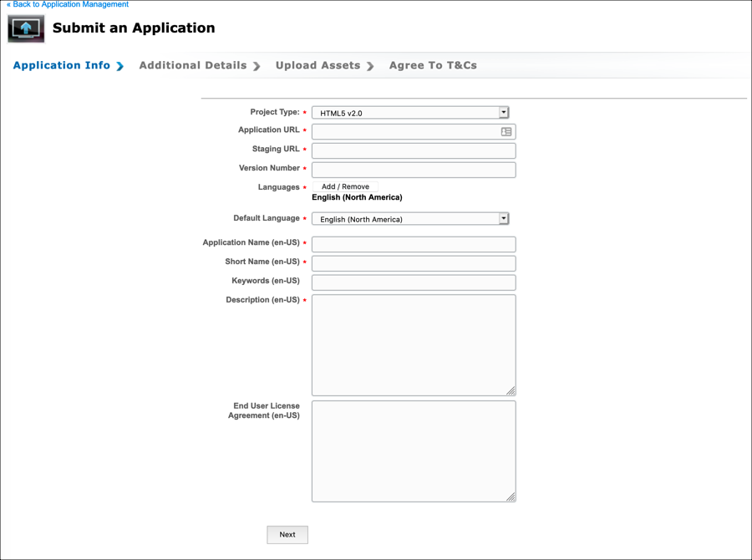Click the resize grip on Description text area
The height and width of the screenshot is (560, 752).
(x=511, y=390)
